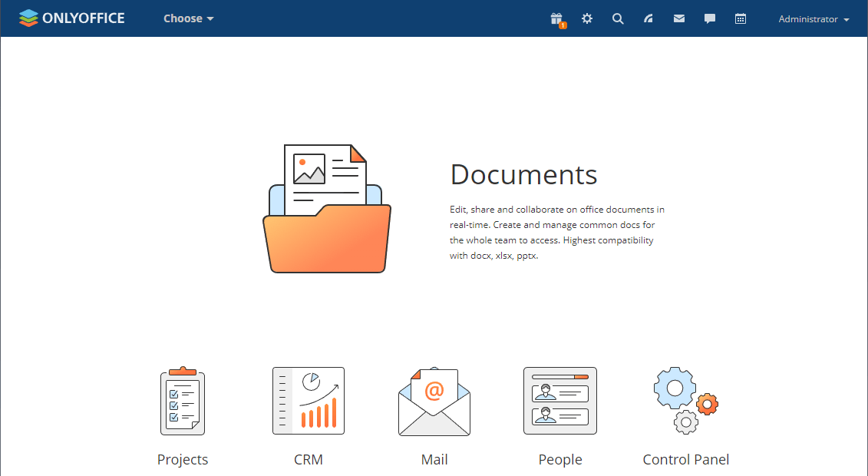Expand the Administrator user menu
Screen dimensions: 868x476
814,19
